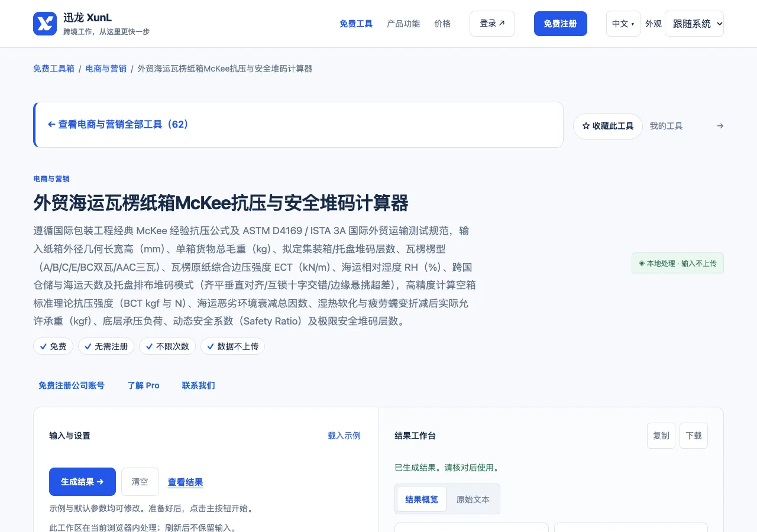Expand the 中文 language dropdown
Image resolution: width=757 pixels, height=532 pixels.
[x=623, y=24]
